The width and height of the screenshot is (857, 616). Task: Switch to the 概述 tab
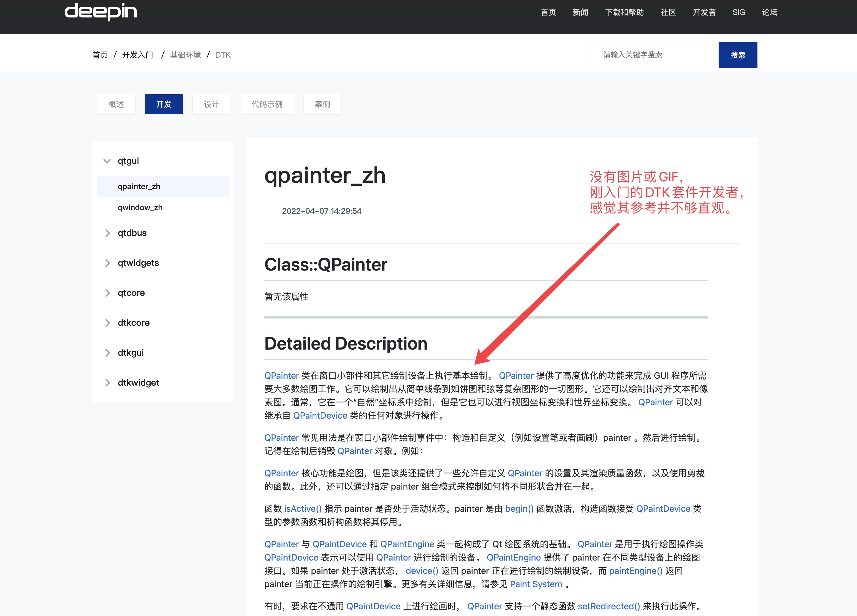coord(116,104)
